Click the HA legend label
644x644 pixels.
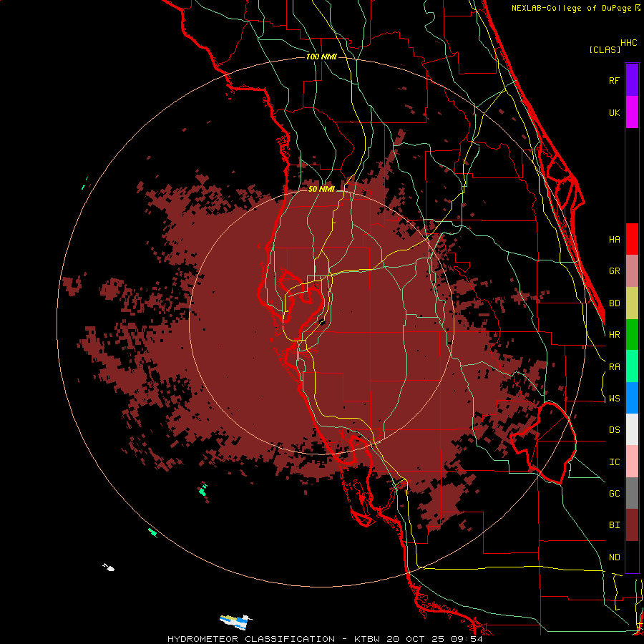[615, 240]
